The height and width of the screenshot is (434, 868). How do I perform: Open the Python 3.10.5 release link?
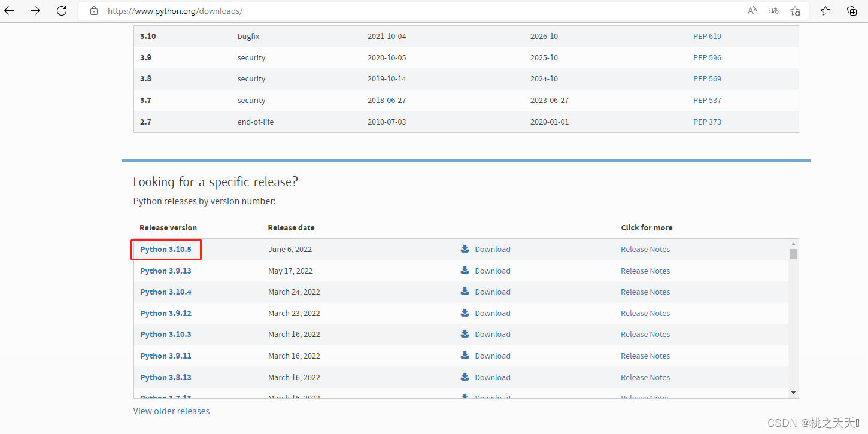(166, 249)
